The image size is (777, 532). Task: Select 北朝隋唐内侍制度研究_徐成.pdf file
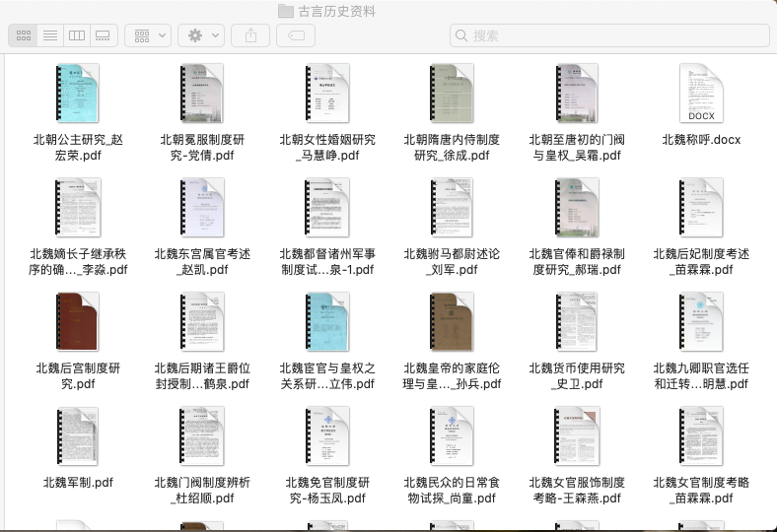452,94
